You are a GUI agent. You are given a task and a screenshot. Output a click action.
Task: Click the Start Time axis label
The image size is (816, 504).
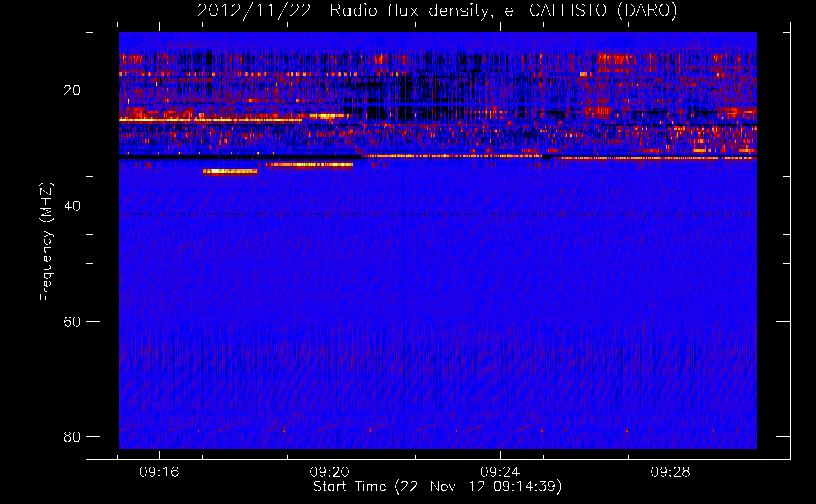pyautogui.click(x=437, y=487)
